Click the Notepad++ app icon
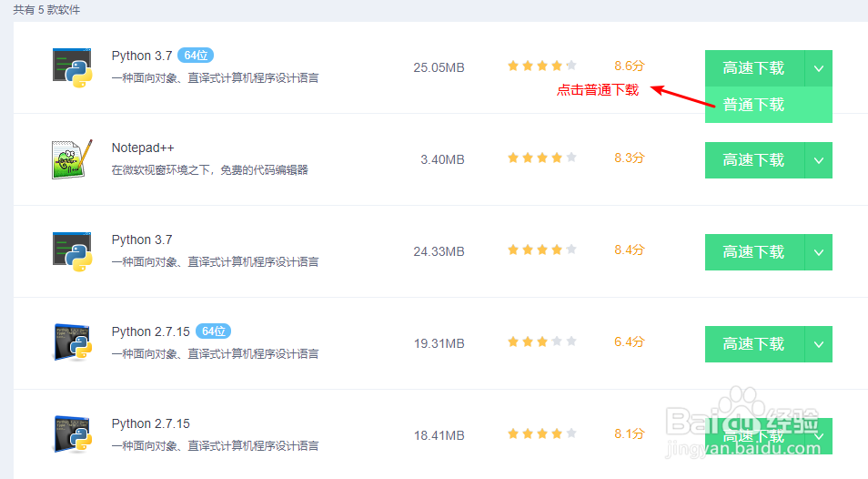Viewport: 868px width, 479px height. pos(73,159)
